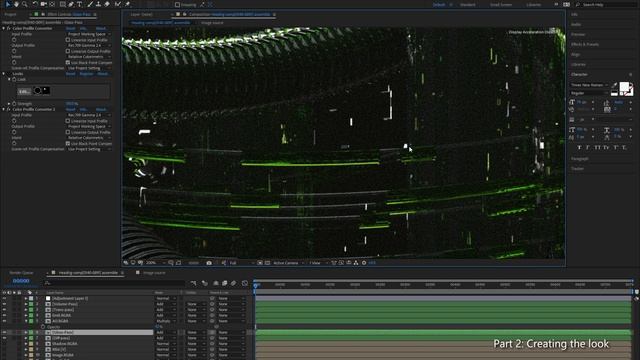640x360 pixels.
Task: Select the Eraser tool
Action: pos(107,4)
